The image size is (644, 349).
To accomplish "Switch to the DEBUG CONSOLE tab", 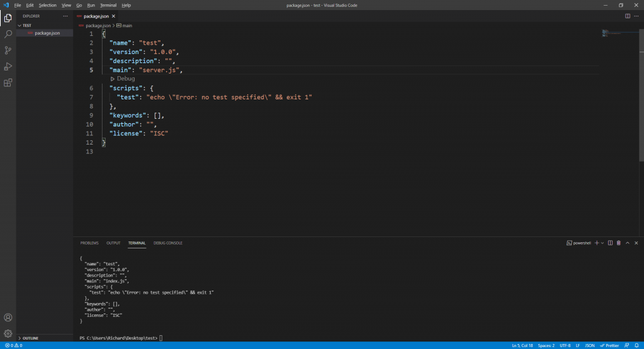I will click(168, 243).
